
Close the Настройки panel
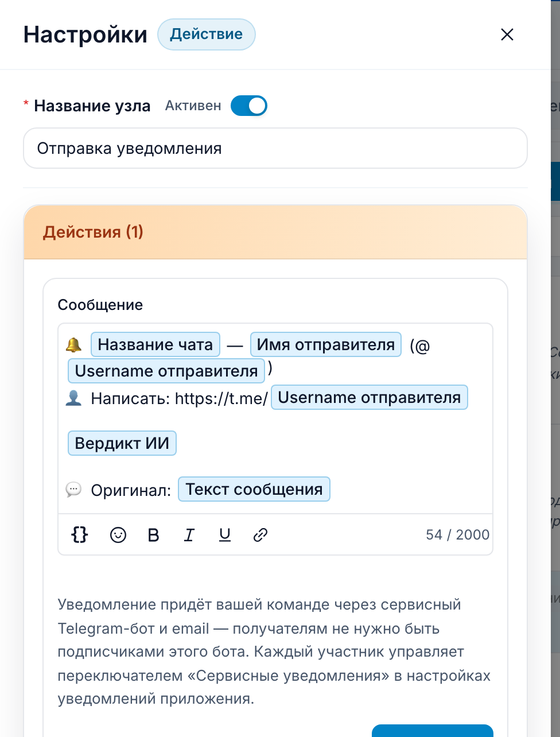pos(507,34)
